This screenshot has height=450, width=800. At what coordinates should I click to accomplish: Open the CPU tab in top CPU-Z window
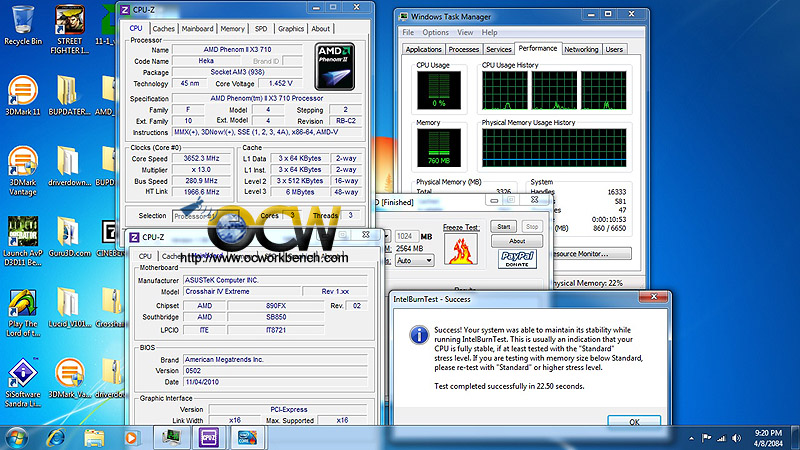136,28
